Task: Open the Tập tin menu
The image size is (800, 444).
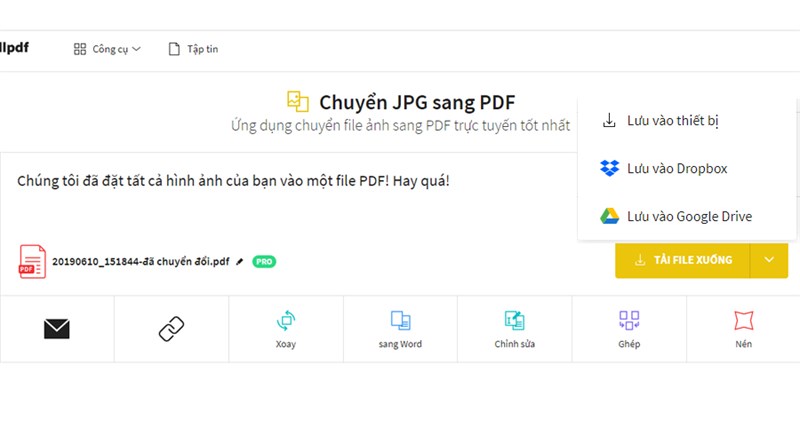Action: coord(193,48)
